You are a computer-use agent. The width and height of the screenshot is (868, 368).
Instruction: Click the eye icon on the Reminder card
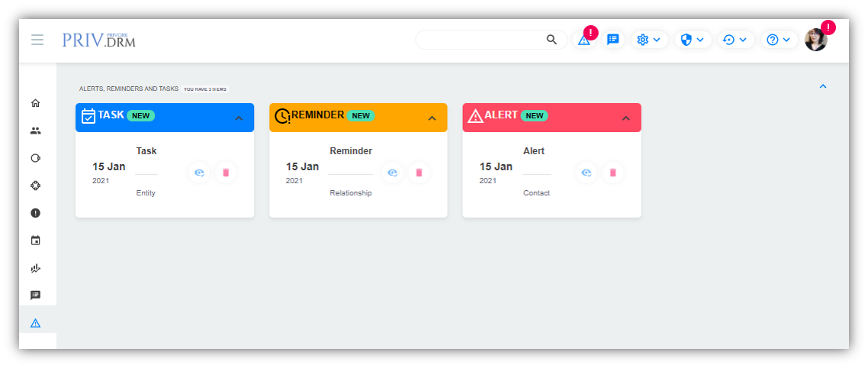coord(392,173)
